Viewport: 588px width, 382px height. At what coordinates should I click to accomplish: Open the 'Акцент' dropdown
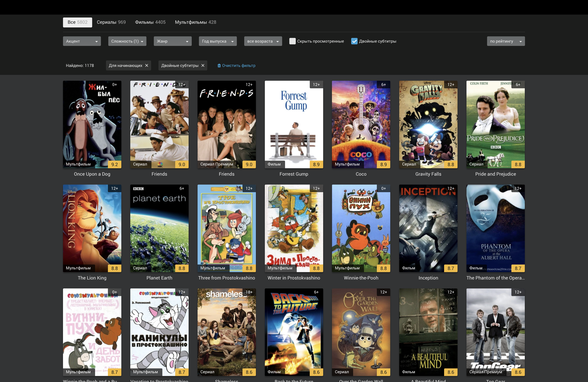(x=82, y=41)
